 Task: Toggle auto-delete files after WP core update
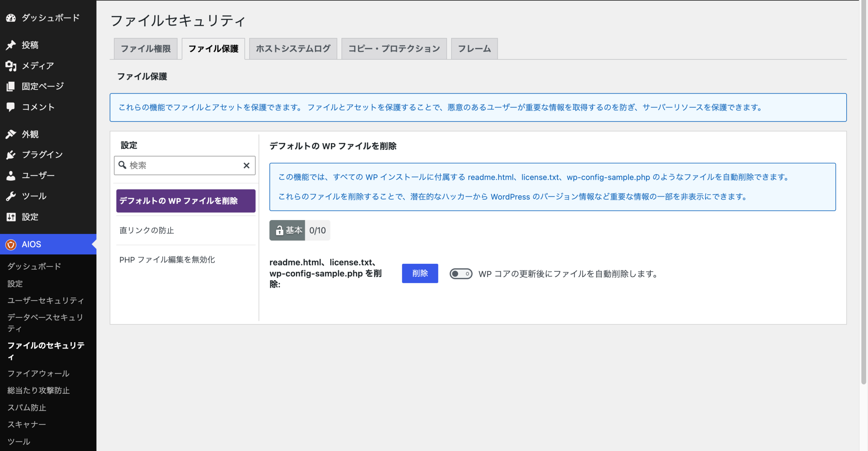pyautogui.click(x=461, y=273)
